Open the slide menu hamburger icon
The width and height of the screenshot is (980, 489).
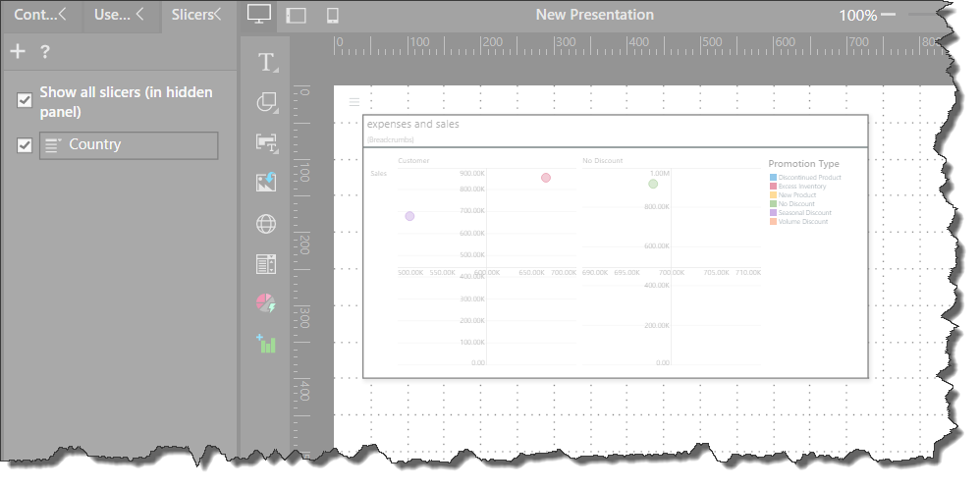(354, 101)
